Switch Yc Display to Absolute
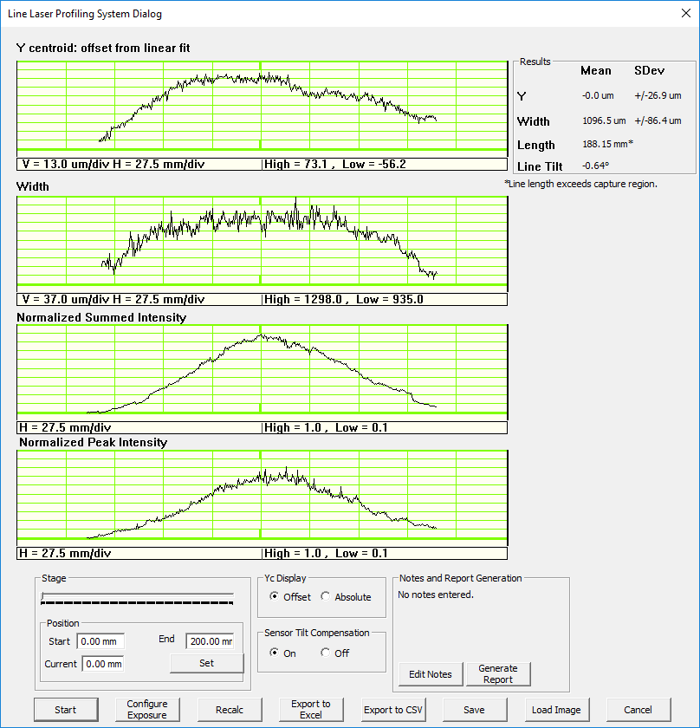 (326, 597)
